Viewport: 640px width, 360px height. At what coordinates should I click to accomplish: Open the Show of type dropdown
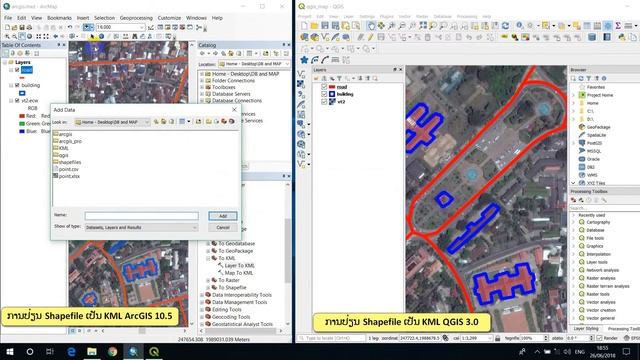coord(194,227)
